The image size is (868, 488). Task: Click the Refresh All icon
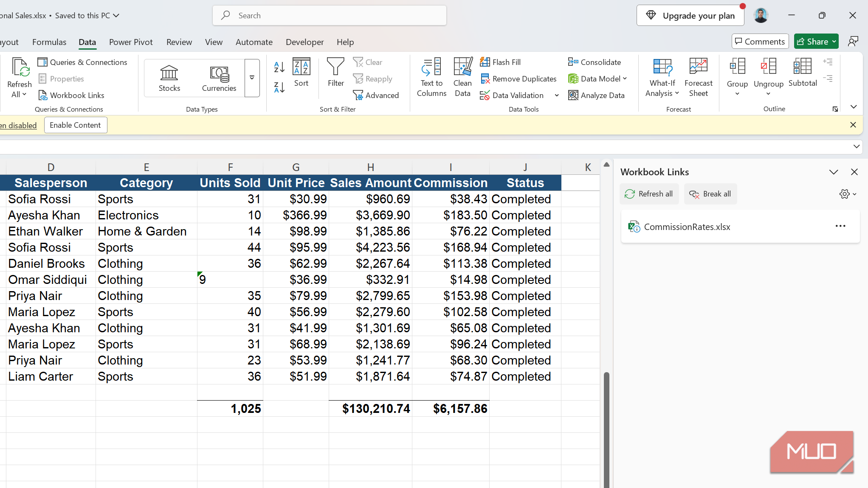pos(20,68)
